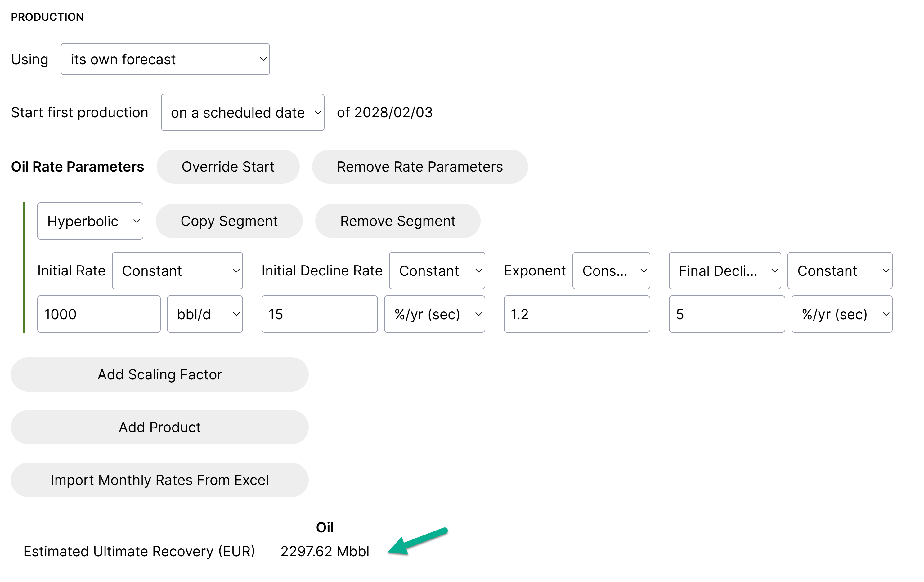
Task: Open the 'Final Decli...' dropdown
Action: pos(724,271)
